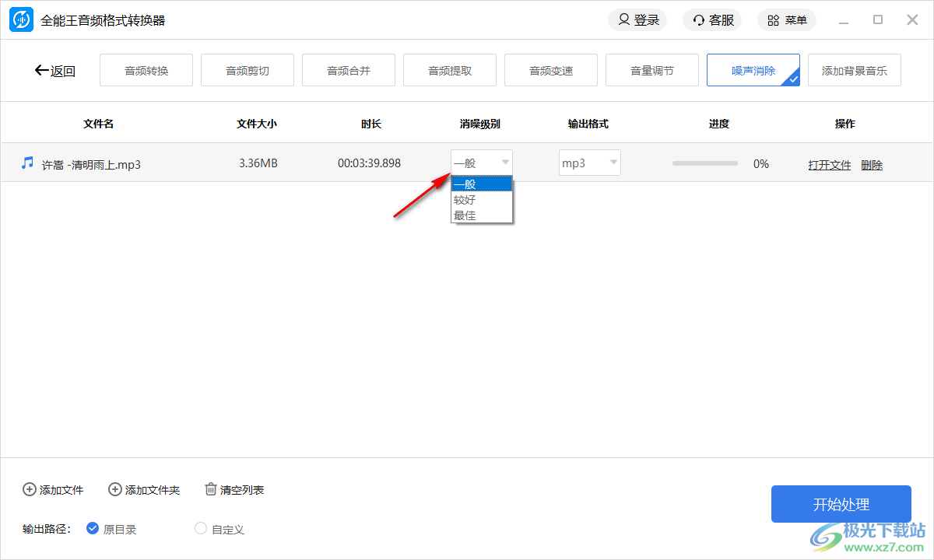Click the music note icon beside 许嵩 -清明雨上.mp3
The height and width of the screenshot is (560, 934).
(x=27, y=163)
